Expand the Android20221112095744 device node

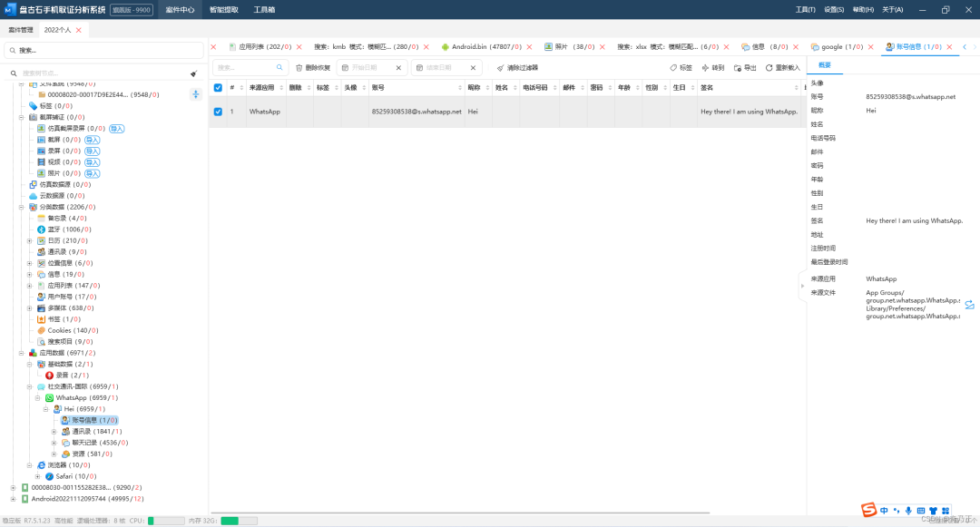(x=13, y=499)
